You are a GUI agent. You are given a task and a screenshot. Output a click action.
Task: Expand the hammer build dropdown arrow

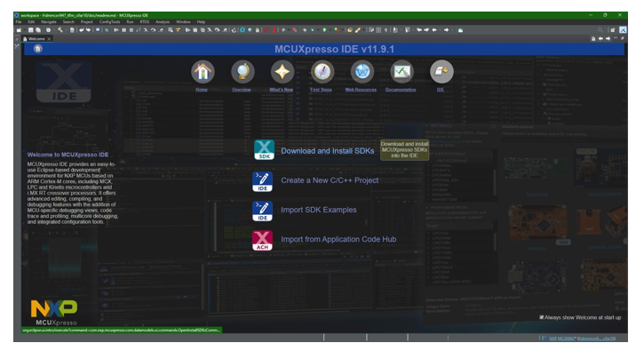[x=65, y=30]
